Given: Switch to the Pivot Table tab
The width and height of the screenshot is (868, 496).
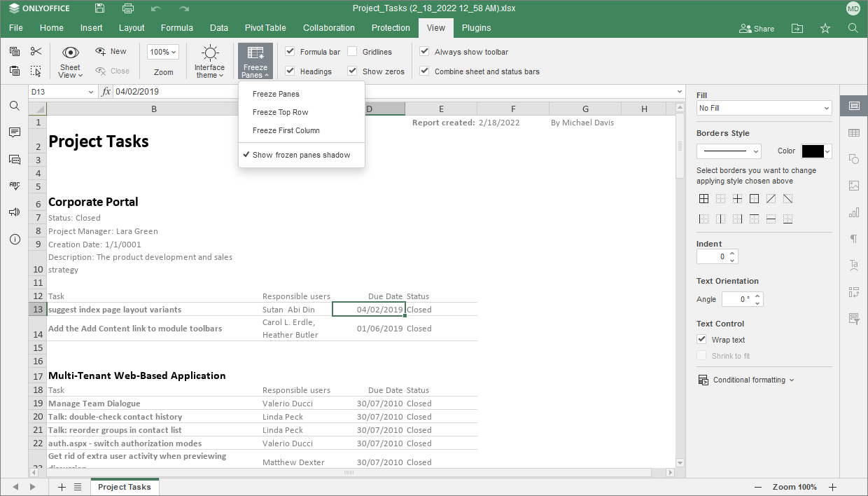Looking at the screenshot, I should [265, 28].
